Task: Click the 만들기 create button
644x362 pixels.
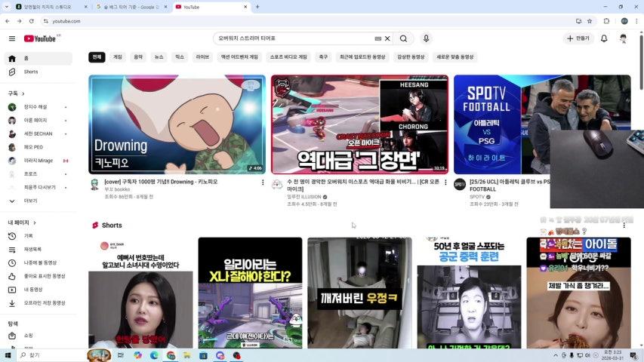Action: 578,38
